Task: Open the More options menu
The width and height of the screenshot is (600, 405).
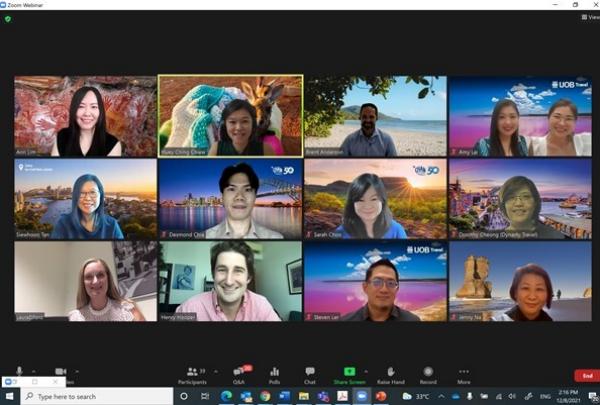Action: coord(464,376)
